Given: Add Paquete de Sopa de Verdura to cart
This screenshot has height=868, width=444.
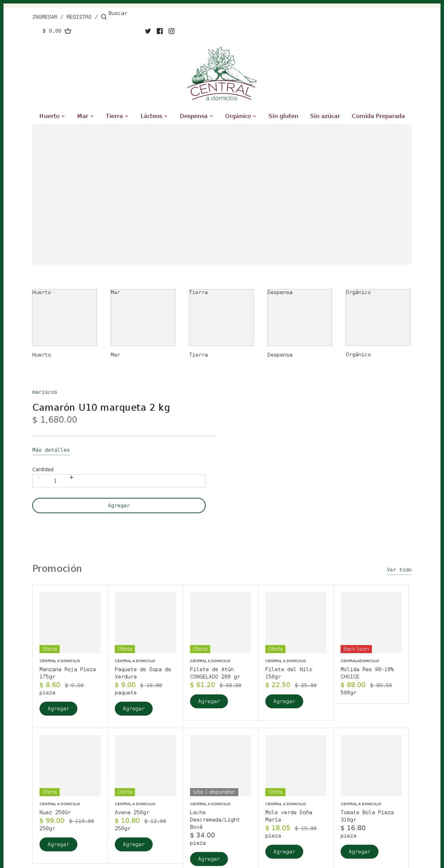Looking at the screenshot, I should pyautogui.click(x=134, y=709).
